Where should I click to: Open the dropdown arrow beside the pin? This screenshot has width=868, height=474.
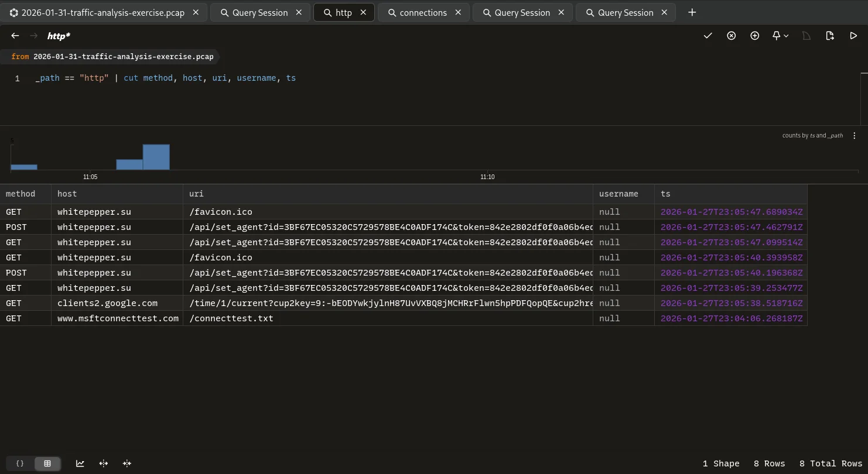tap(786, 36)
